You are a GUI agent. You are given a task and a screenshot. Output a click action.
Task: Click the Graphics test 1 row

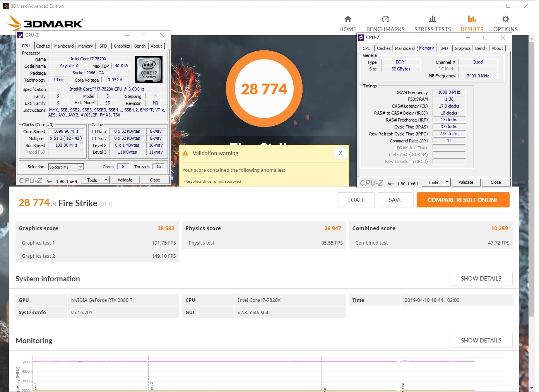[97, 243]
